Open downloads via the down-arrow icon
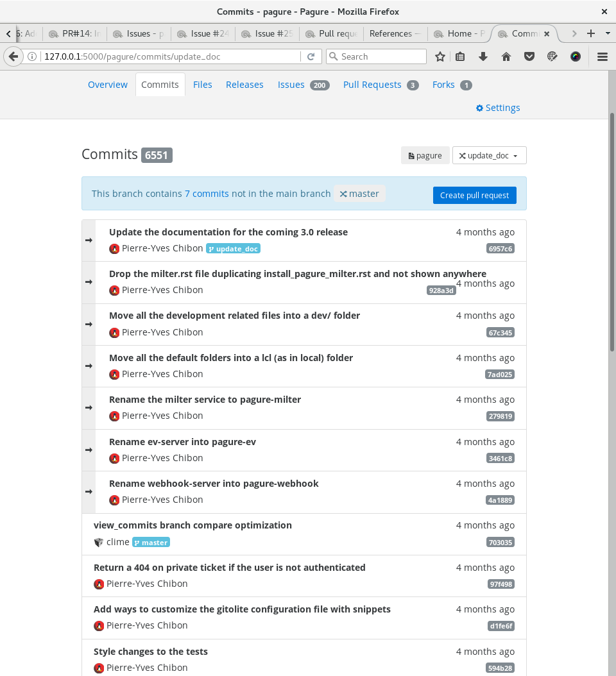Viewport: 616px width, 676px height. [483, 56]
